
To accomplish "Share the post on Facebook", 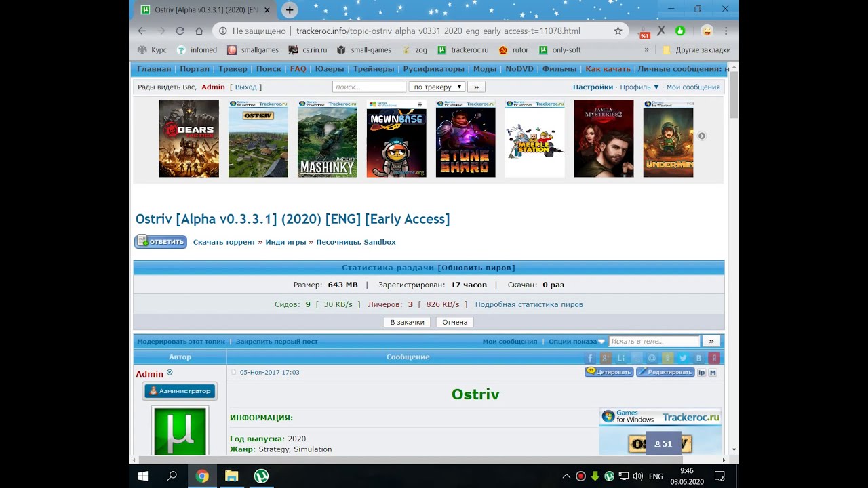I will pos(590,358).
